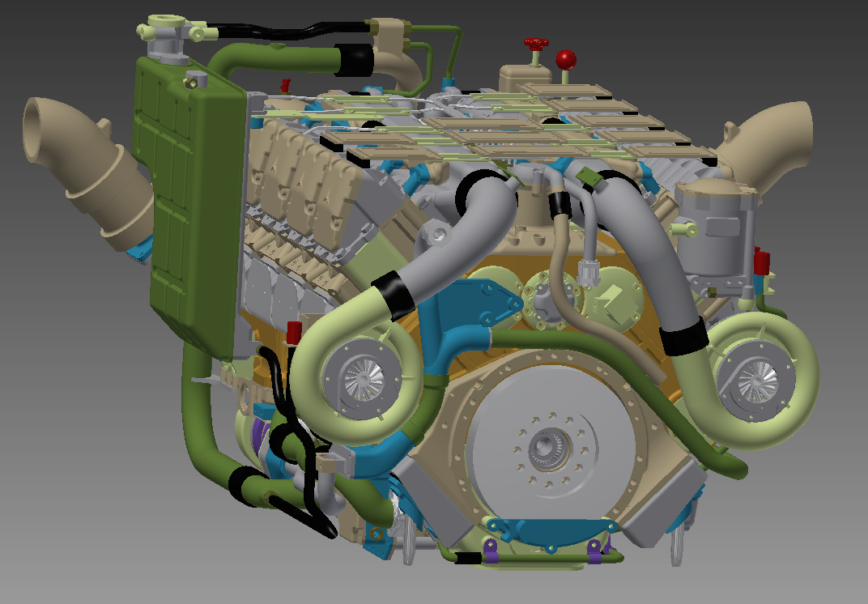Pick the blue bracket below the flywheel
The height and width of the screenshot is (604, 868).
click(551, 530)
